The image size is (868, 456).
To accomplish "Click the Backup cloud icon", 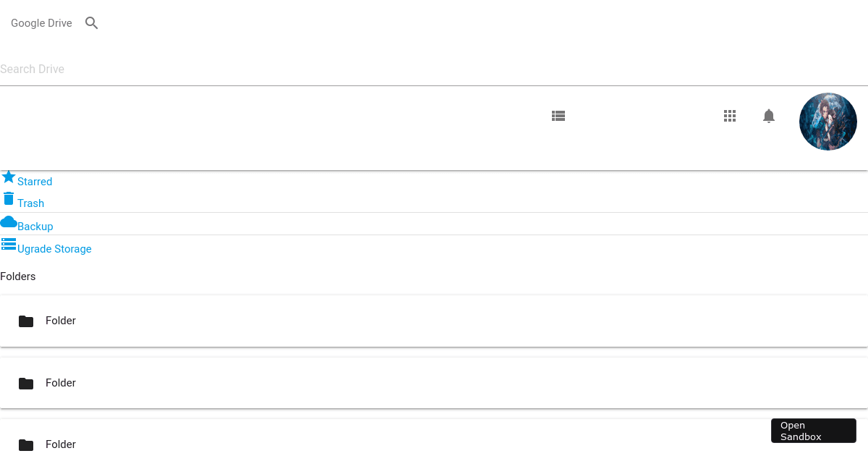I will tap(7, 221).
